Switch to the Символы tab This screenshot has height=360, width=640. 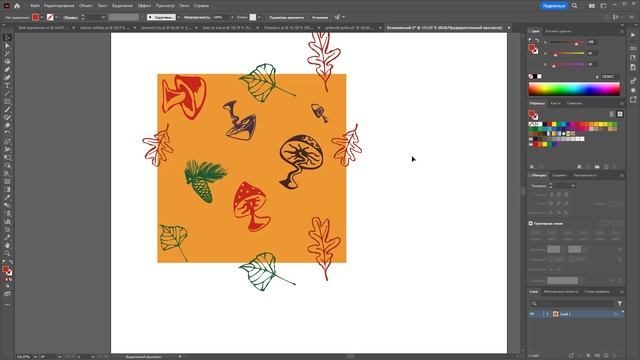(574, 103)
